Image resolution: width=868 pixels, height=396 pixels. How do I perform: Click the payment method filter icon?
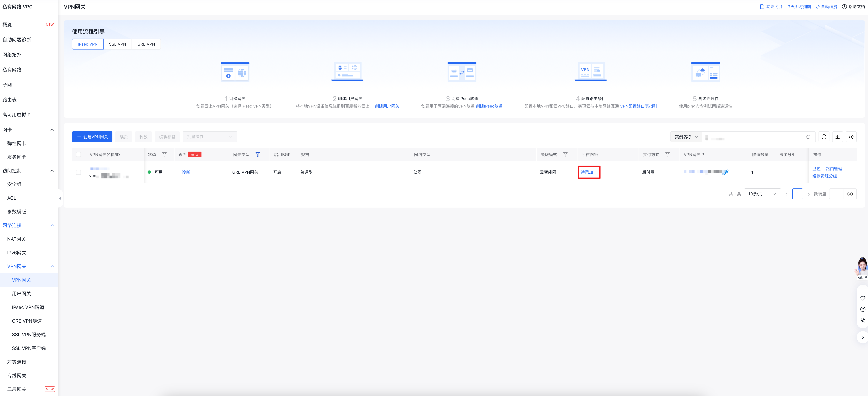pyautogui.click(x=667, y=155)
